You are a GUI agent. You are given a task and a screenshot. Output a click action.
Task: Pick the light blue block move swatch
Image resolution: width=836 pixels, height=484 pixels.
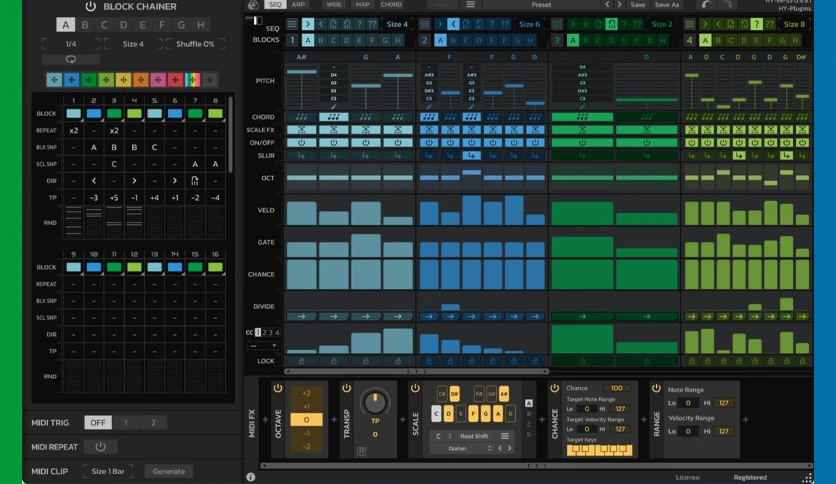pyautogui.click(x=54, y=79)
